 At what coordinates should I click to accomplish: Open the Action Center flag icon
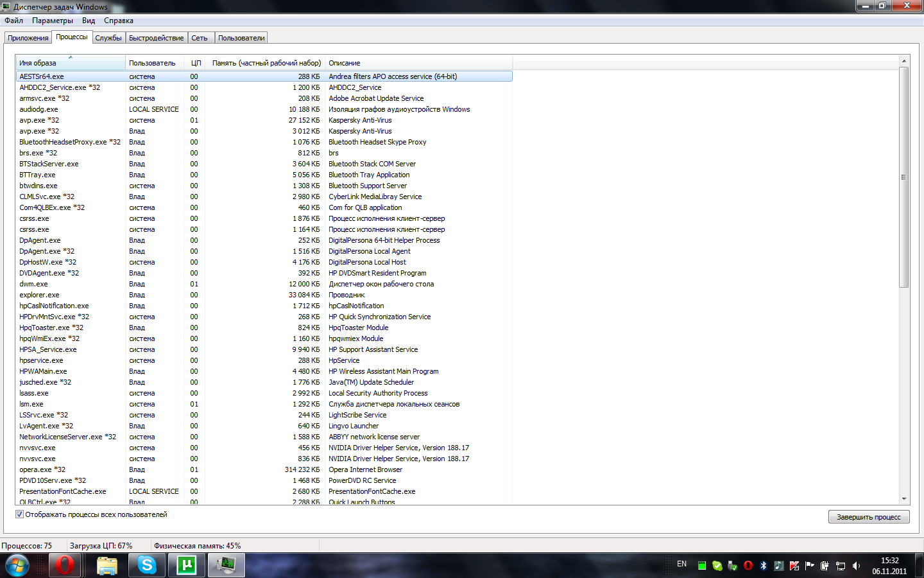810,566
